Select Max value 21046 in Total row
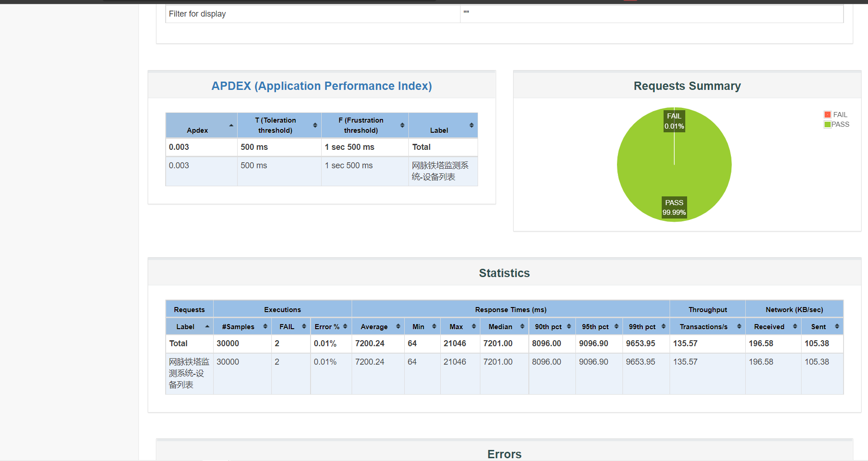The height and width of the screenshot is (461, 868). [x=455, y=343]
